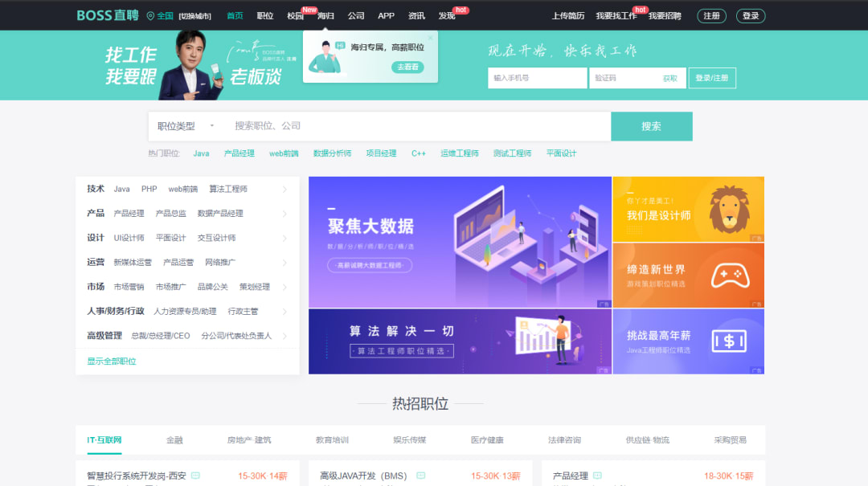Click the chat icon next to 智慧投行系统开发岗-西安
The image size is (868, 486).
(195, 476)
